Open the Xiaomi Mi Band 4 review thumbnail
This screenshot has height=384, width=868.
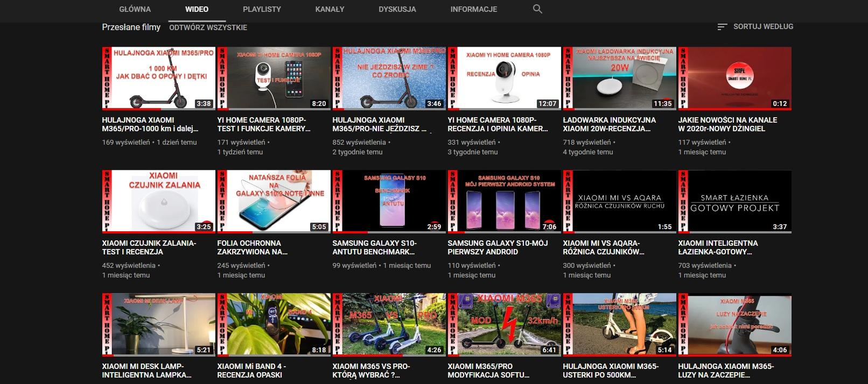click(x=274, y=324)
